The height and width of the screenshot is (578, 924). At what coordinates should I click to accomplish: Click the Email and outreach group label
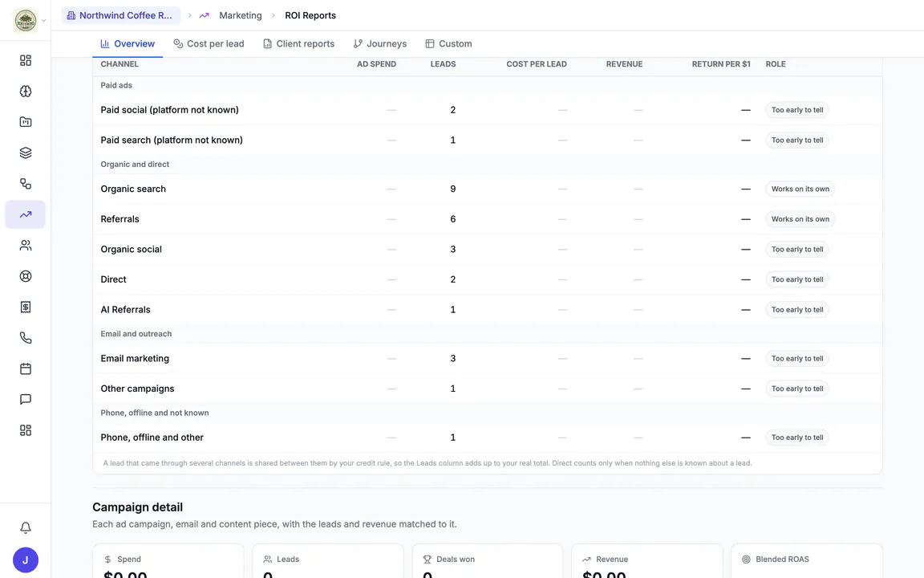tap(136, 334)
